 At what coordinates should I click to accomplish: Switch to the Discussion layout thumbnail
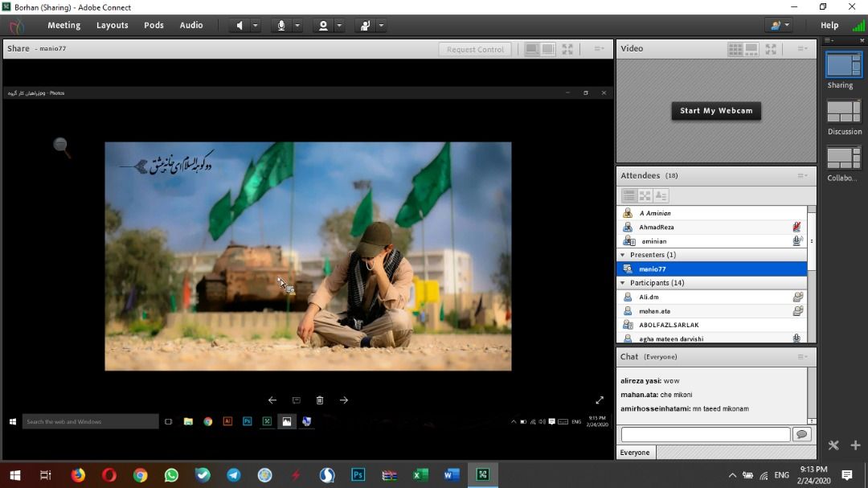tap(844, 112)
